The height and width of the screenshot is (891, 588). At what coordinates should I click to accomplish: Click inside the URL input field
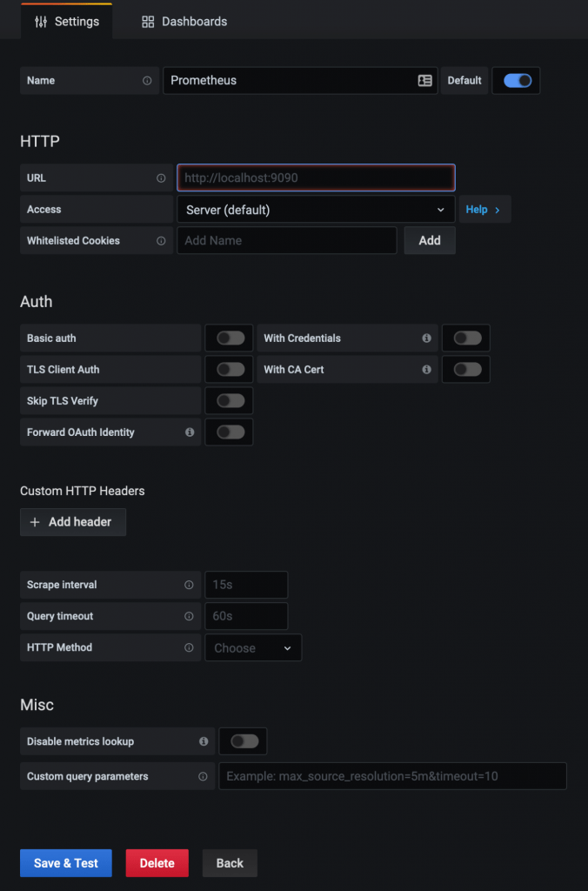click(x=316, y=178)
